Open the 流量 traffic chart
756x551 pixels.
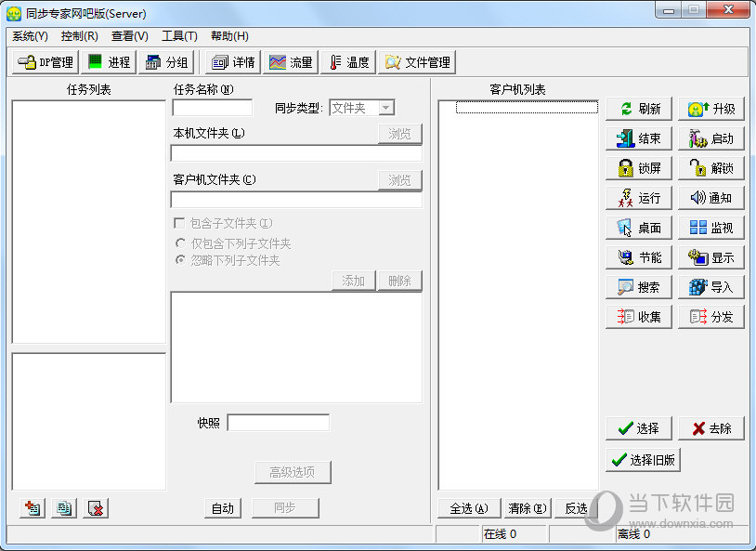pyautogui.click(x=291, y=62)
